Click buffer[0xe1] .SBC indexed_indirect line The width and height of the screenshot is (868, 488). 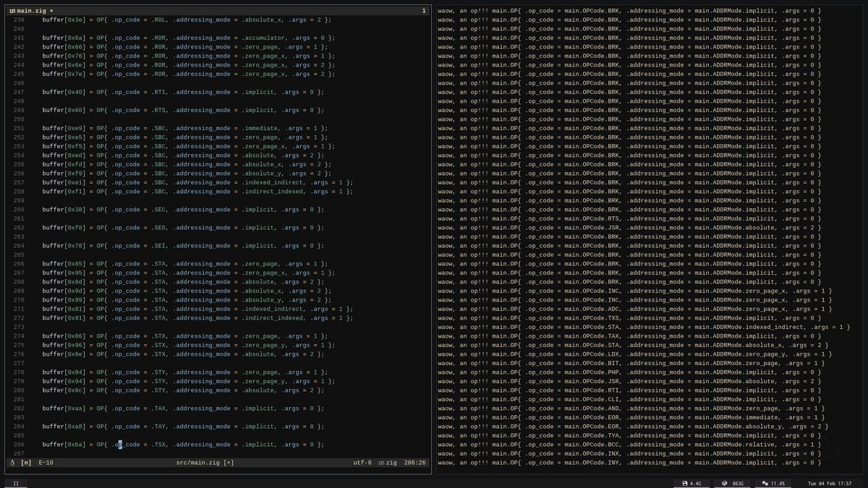(197, 182)
